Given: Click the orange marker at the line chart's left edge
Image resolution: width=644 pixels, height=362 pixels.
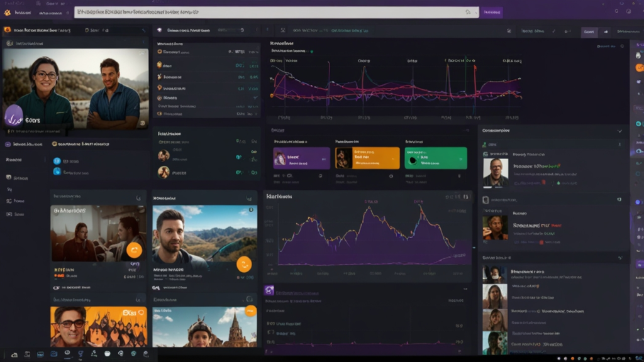Looking at the screenshot, I should click(272, 96).
